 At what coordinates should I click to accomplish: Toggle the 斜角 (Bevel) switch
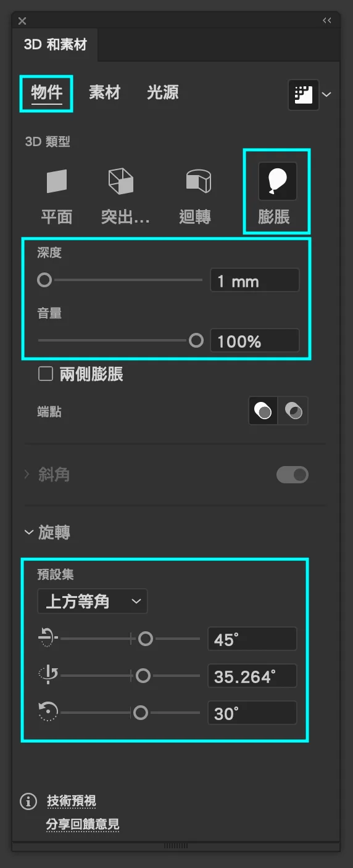(293, 475)
